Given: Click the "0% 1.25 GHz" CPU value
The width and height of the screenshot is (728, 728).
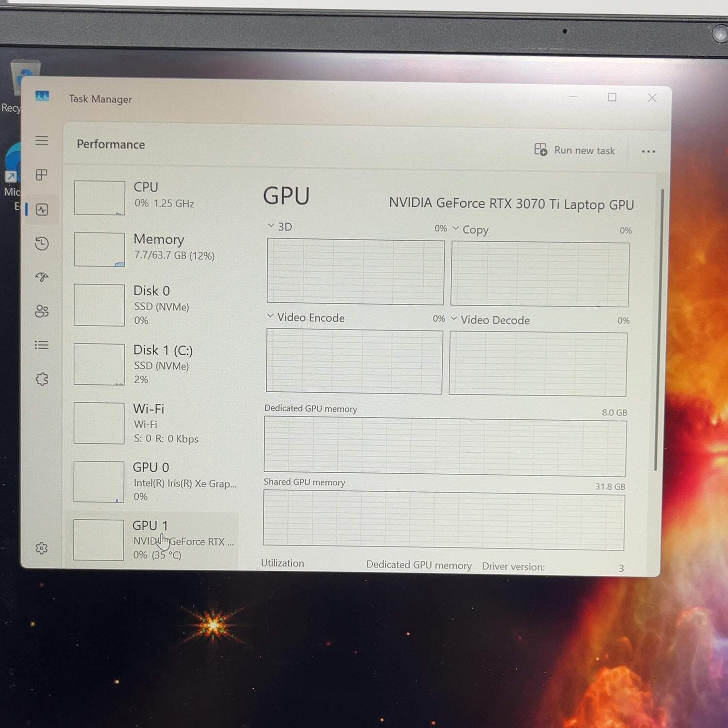Looking at the screenshot, I should (x=165, y=203).
